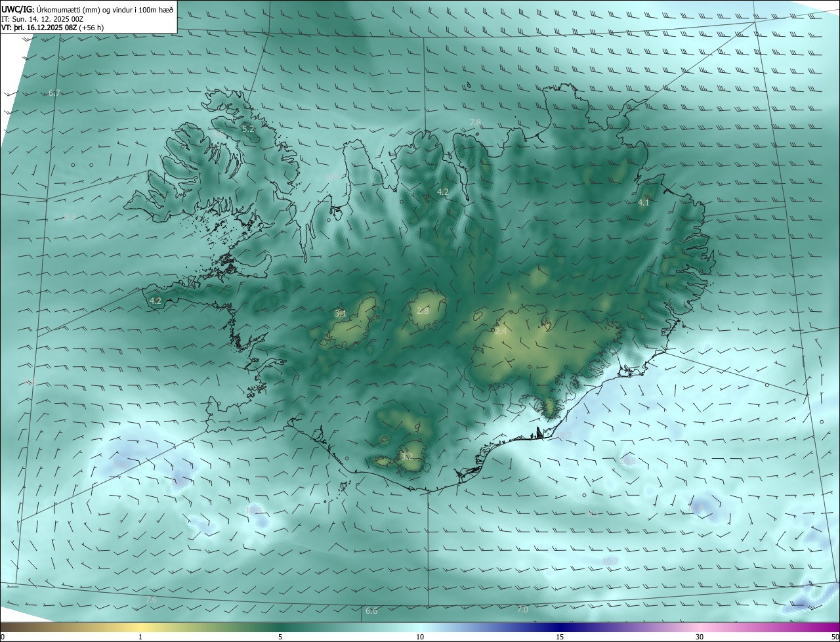This screenshot has height=642, width=840.
Task: Click the initial time line 'IT: Sun. 14. 12. 2025 00Z'
Action: [43, 18]
